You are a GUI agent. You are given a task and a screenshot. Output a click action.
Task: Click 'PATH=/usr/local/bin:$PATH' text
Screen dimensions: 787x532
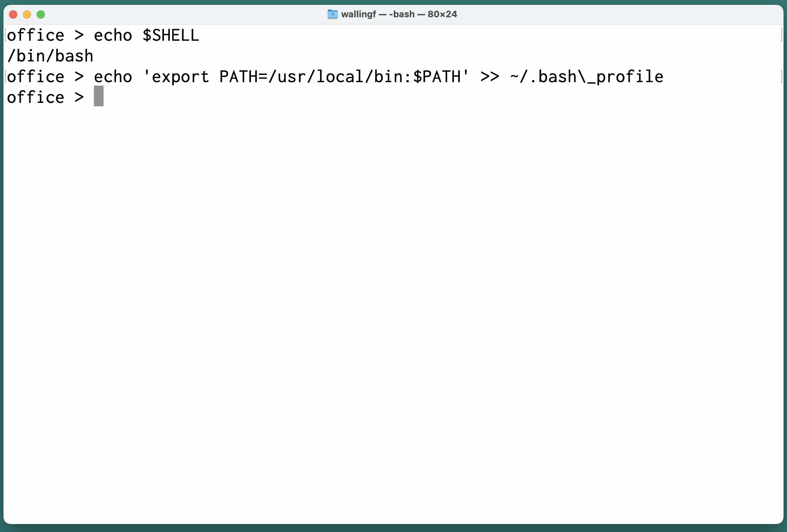(340, 77)
